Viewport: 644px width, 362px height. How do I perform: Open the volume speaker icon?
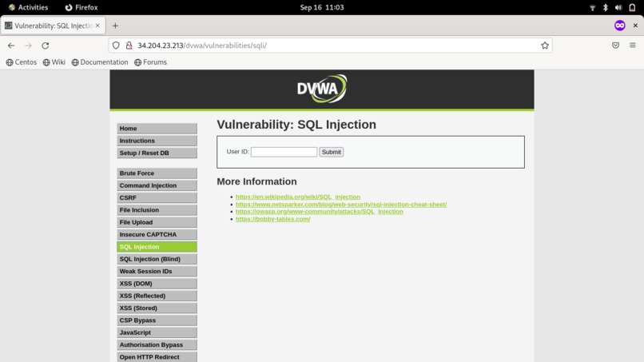(x=618, y=7)
